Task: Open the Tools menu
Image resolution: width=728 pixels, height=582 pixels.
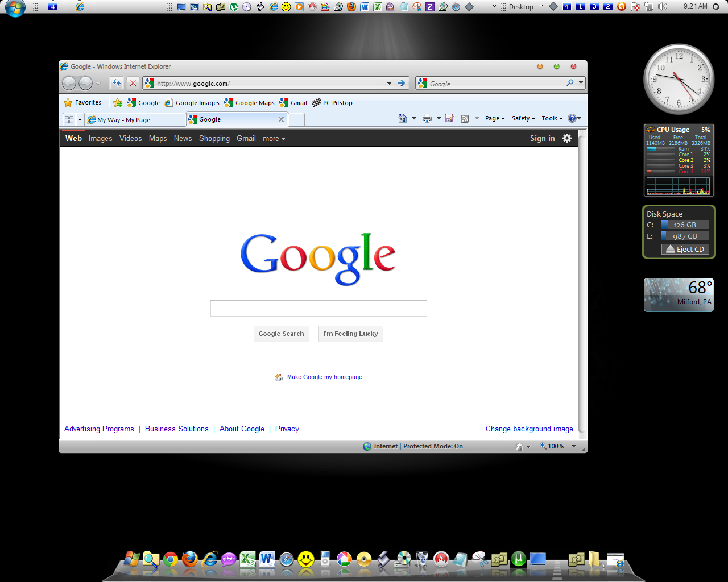Action: [x=552, y=118]
